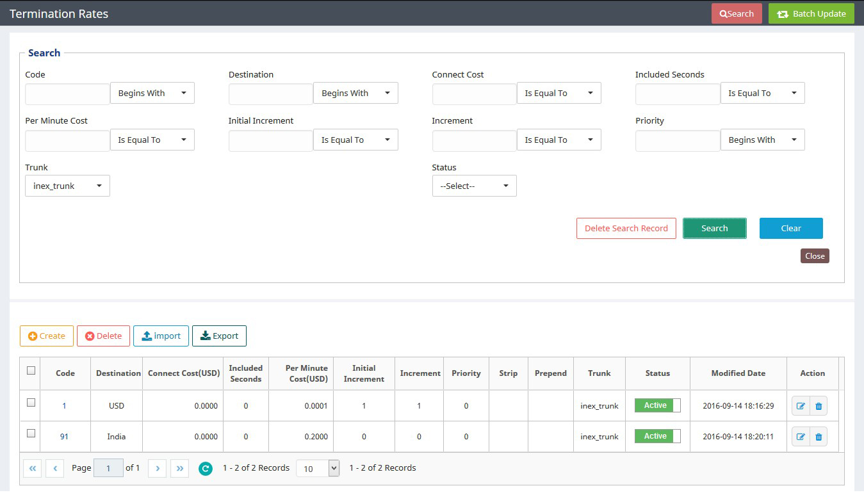The width and height of the screenshot is (864, 504).
Task: Toggle Active status for USD row
Action: (658, 405)
